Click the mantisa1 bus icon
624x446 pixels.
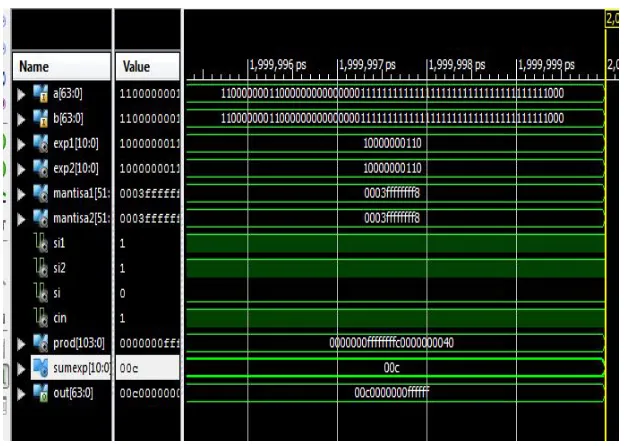click(41, 194)
